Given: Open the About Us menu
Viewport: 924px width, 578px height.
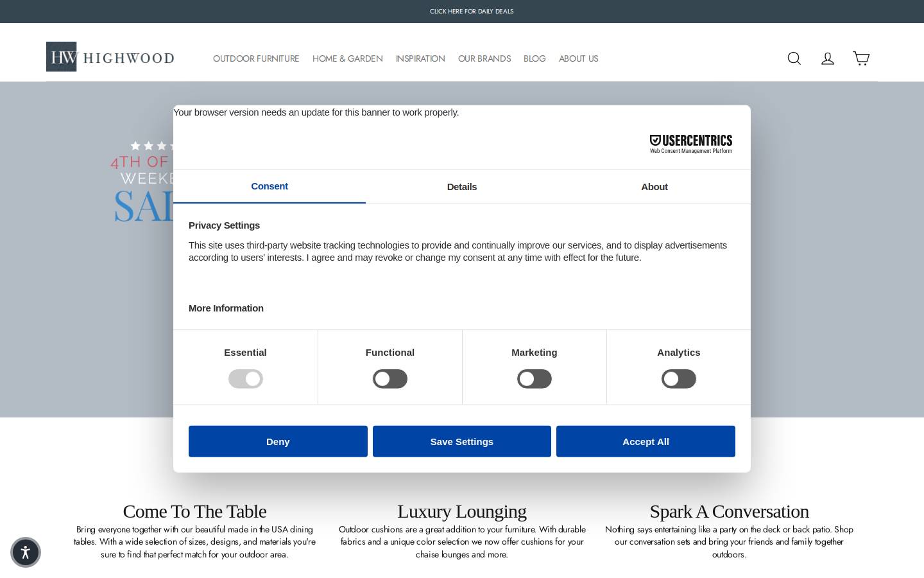Looking at the screenshot, I should pos(578,58).
